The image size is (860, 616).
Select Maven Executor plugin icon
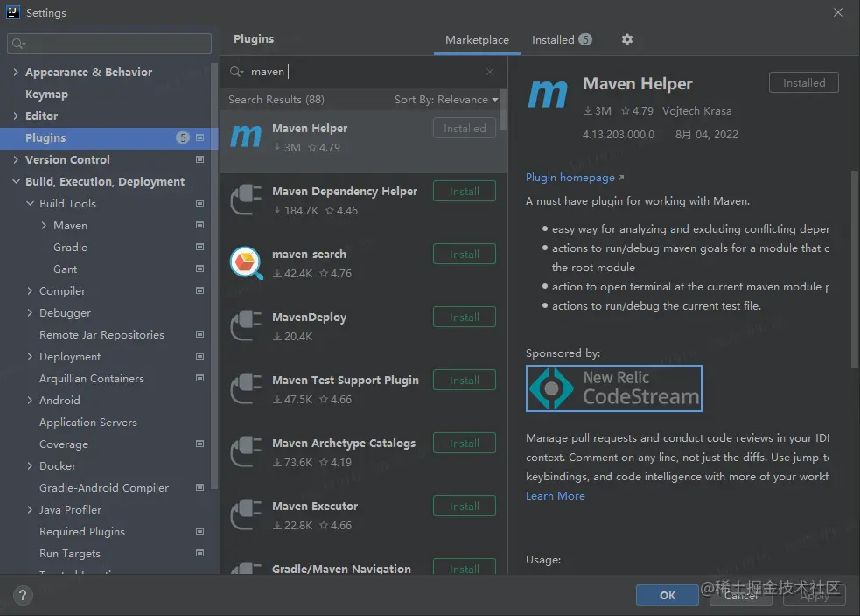tap(246, 515)
